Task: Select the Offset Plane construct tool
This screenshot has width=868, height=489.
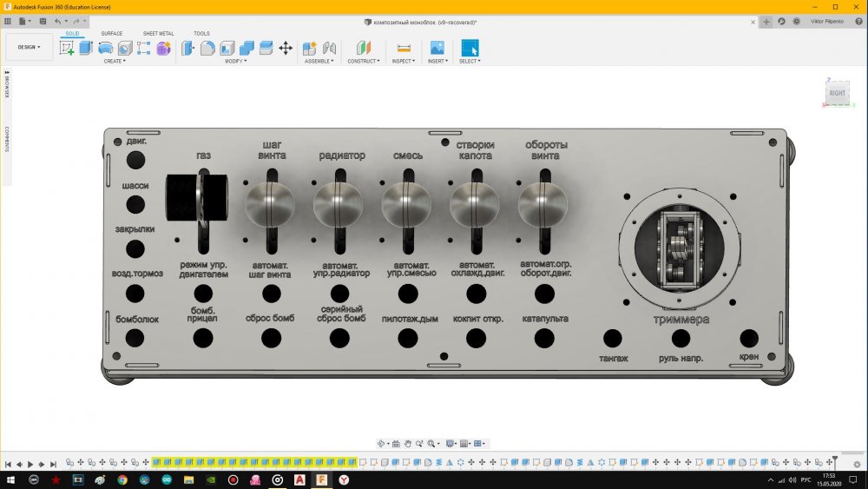Action: pos(364,48)
